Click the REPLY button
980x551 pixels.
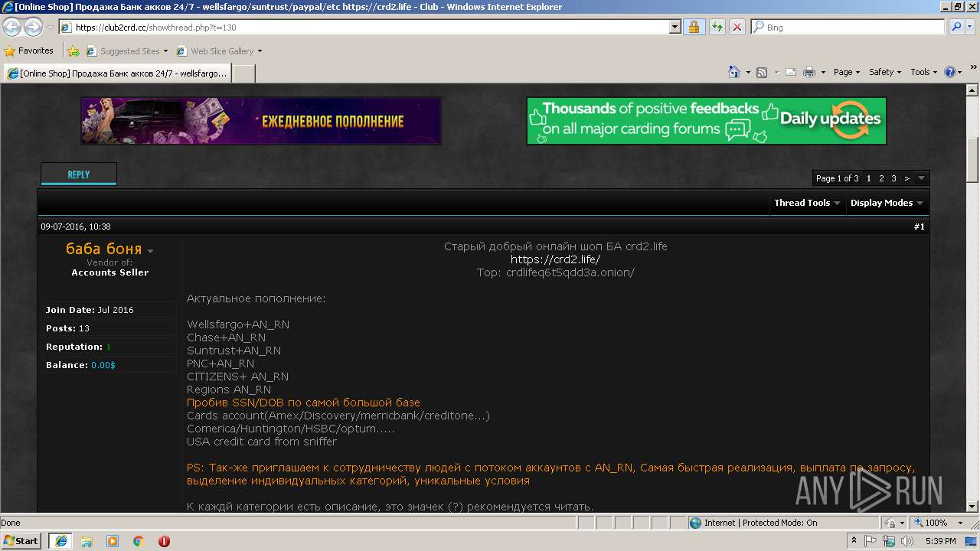79,174
